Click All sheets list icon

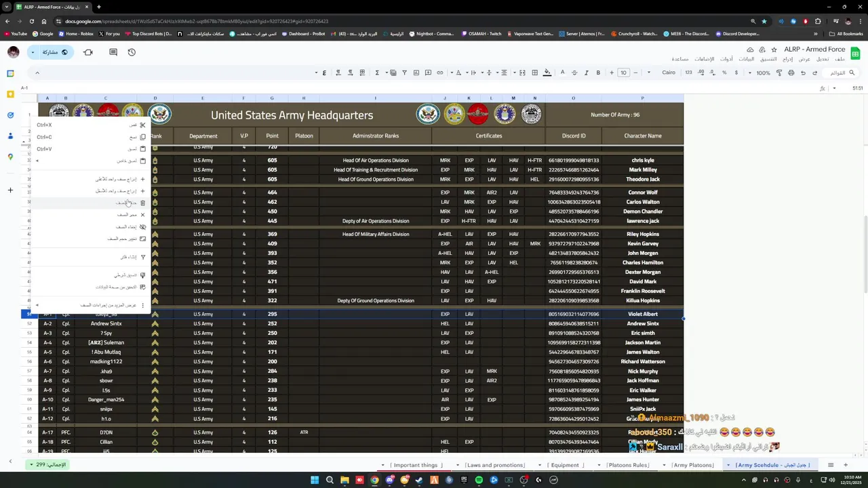tap(831, 465)
